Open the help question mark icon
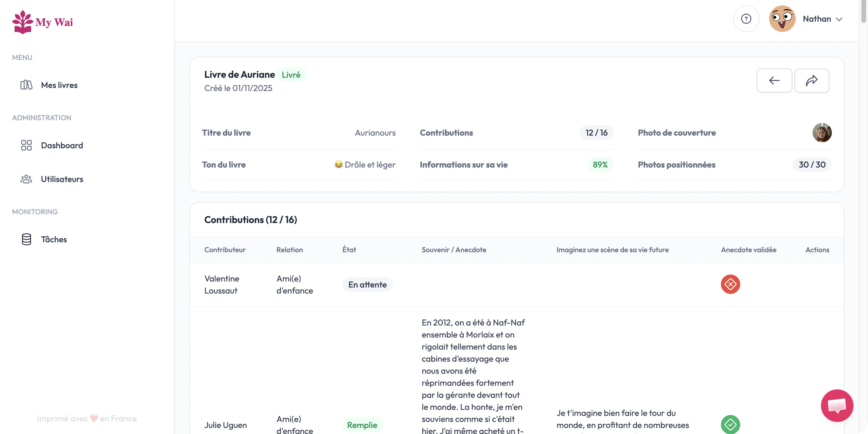Image resolution: width=868 pixels, height=434 pixels. coord(746,19)
